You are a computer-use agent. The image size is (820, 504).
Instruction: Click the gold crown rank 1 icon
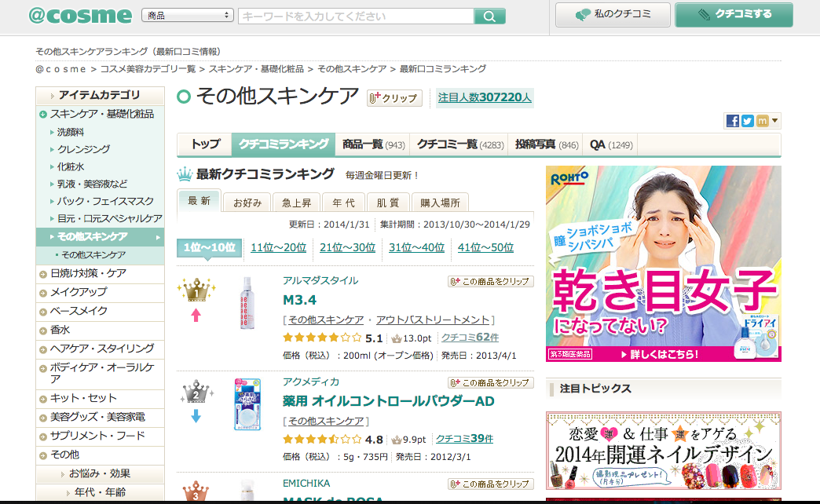click(196, 290)
